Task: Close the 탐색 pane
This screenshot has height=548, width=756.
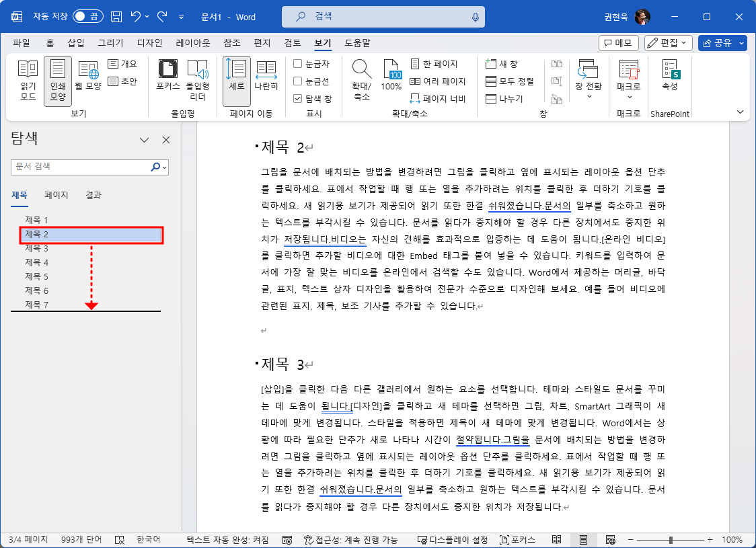Action: [x=166, y=141]
